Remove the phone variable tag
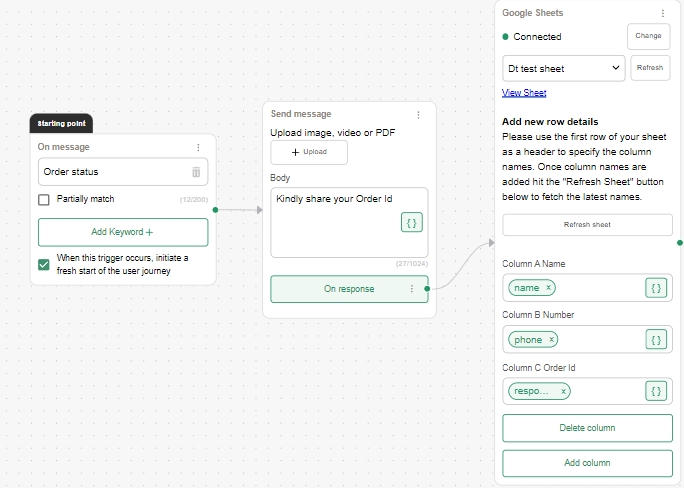Image resolution: width=684 pixels, height=488 pixels. [x=551, y=340]
